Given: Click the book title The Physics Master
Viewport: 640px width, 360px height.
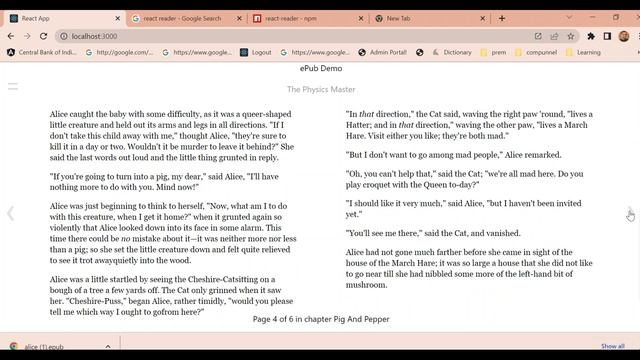Looking at the screenshot, I should 321,89.
